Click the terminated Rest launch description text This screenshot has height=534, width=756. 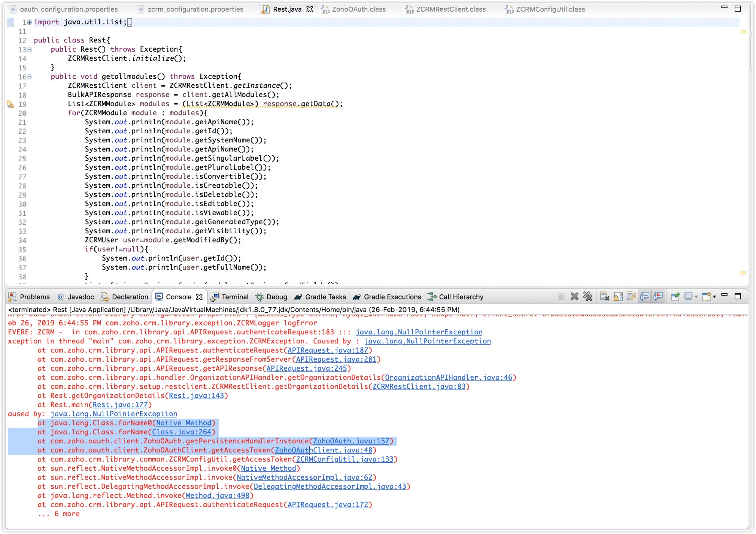[234, 310]
